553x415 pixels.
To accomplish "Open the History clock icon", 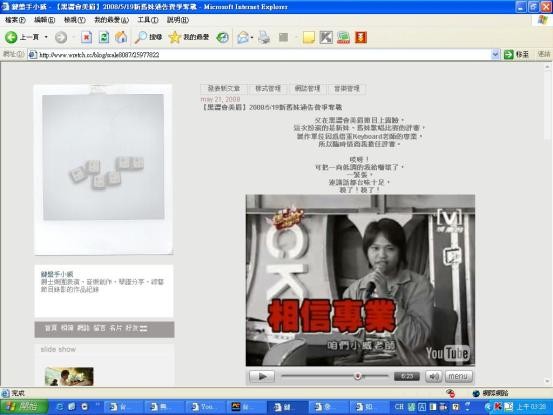I will [223, 37].
